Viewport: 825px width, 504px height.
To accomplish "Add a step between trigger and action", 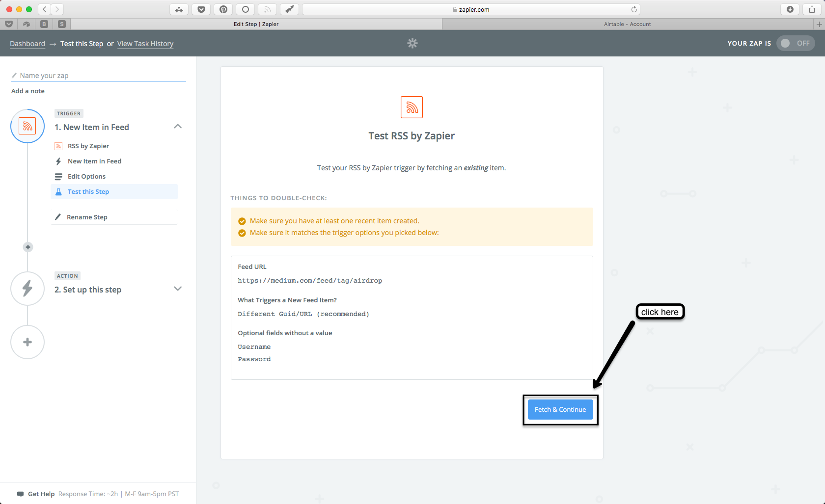I will click(x=28, y=247).
